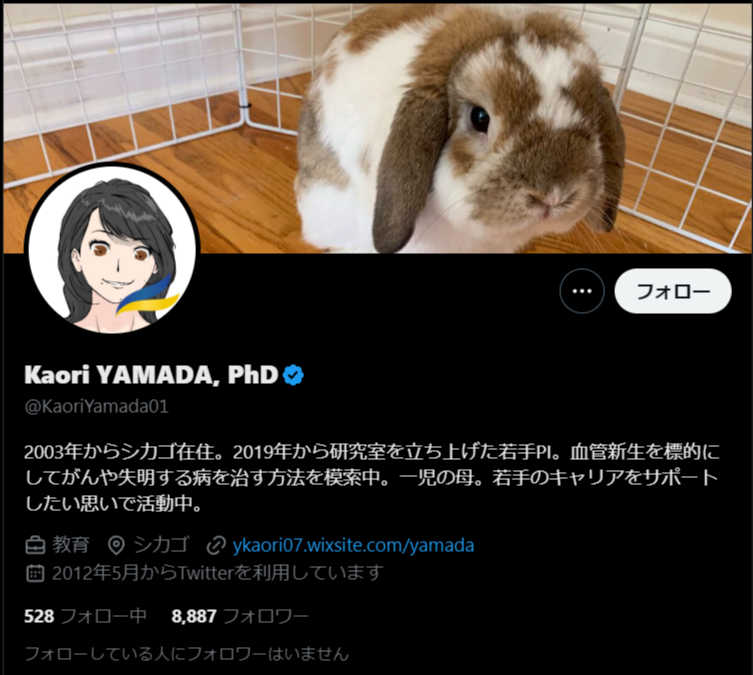The height and width of the screenshot is (675, 753).
Task: Open the circular profile avatar picture
Action: (x=112, y=250)
